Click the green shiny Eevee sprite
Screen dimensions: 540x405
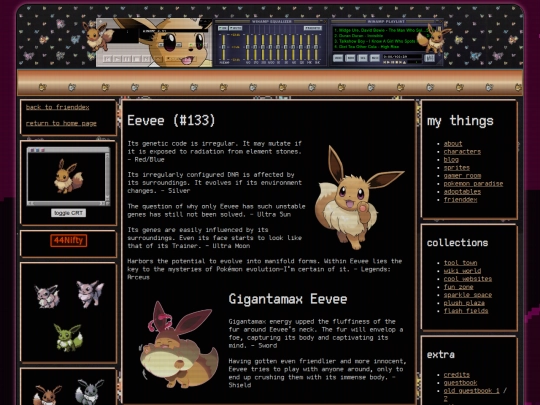[68, 337]
